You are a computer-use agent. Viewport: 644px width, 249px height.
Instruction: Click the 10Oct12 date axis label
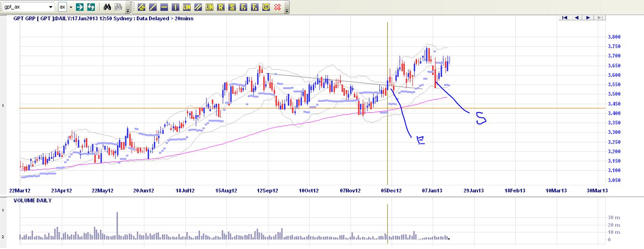pos(309,191)
